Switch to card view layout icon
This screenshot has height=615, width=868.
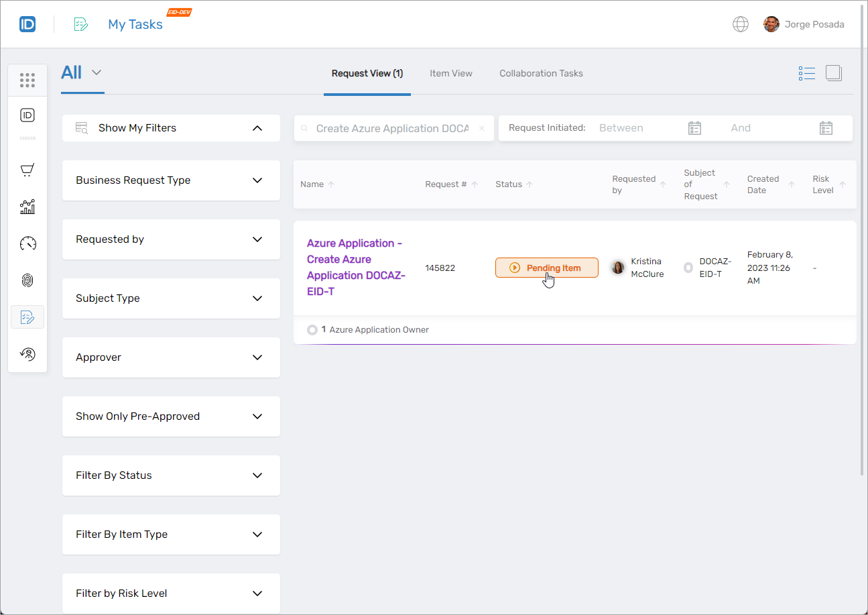(x=833, y=73)
